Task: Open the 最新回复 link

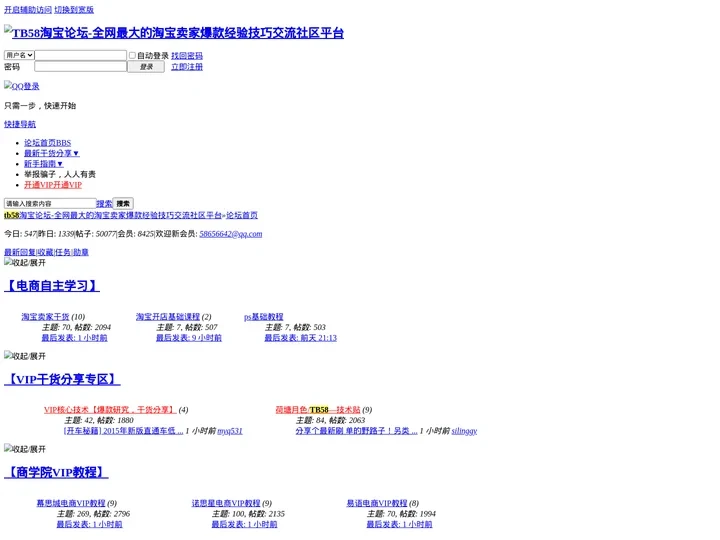Action: pyautogui.click(x=20, y=253)
